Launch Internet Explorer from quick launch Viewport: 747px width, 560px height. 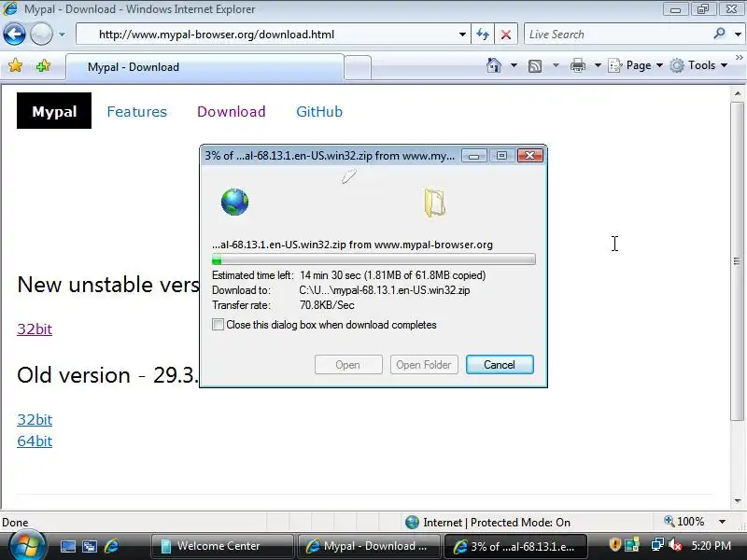111,546
